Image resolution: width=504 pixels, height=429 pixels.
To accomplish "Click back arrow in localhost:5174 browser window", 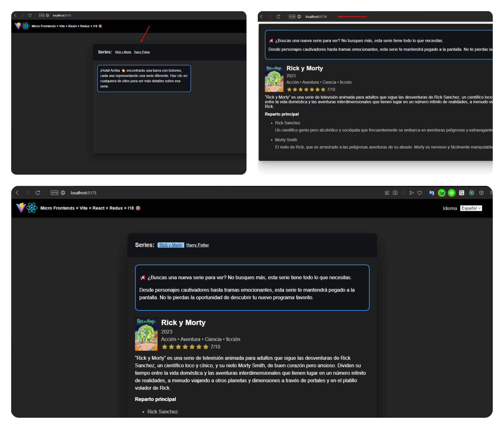I will [261, 17].
